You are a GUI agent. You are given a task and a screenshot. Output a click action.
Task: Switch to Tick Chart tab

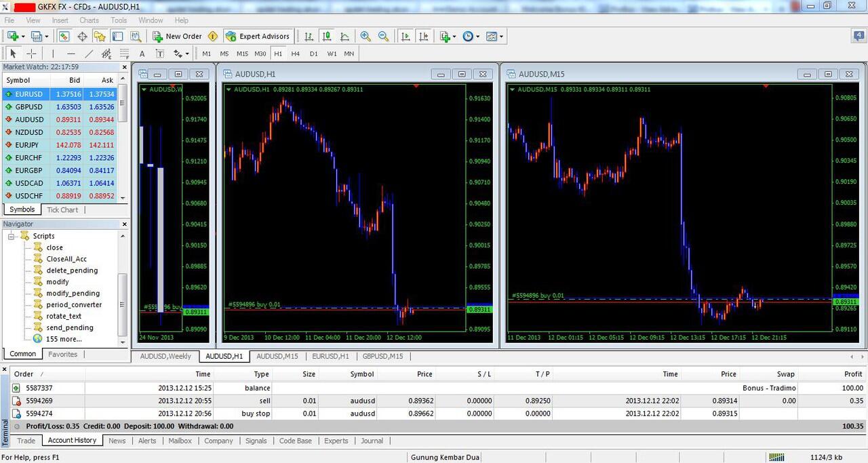tap(62, 209)
